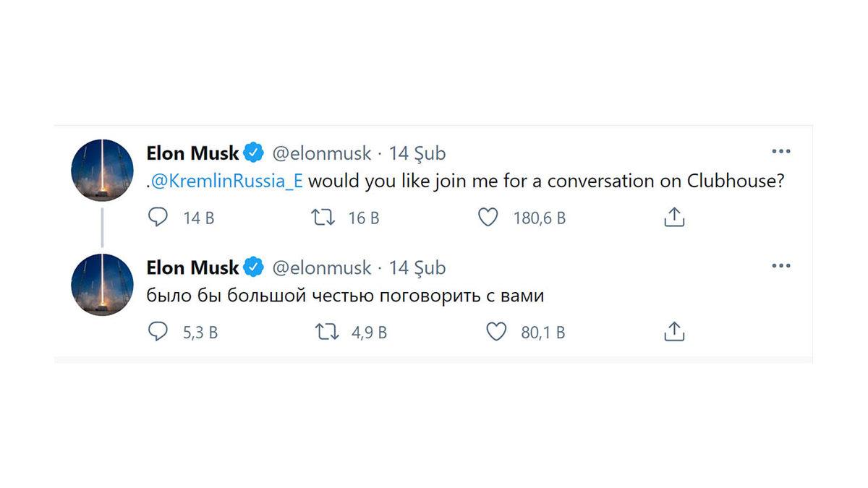The image size is (868, 488).
Task: Click the verified badge on the second tweet
Action: (x=252, y=267)
